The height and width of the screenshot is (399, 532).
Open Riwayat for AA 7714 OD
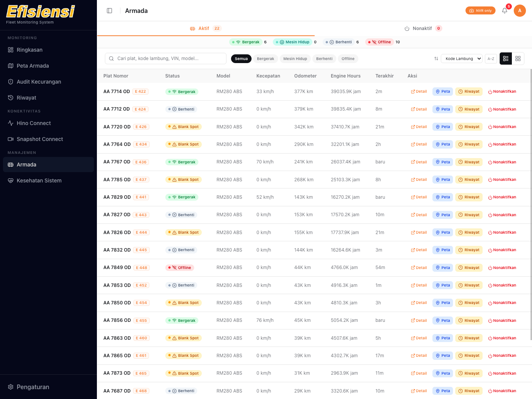point(469,92)
